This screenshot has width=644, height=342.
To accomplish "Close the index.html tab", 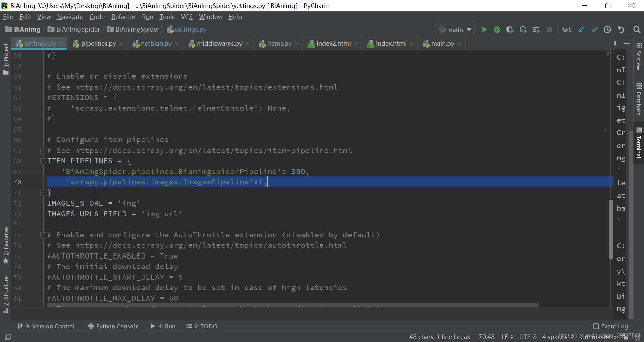I will click(411, 44).
